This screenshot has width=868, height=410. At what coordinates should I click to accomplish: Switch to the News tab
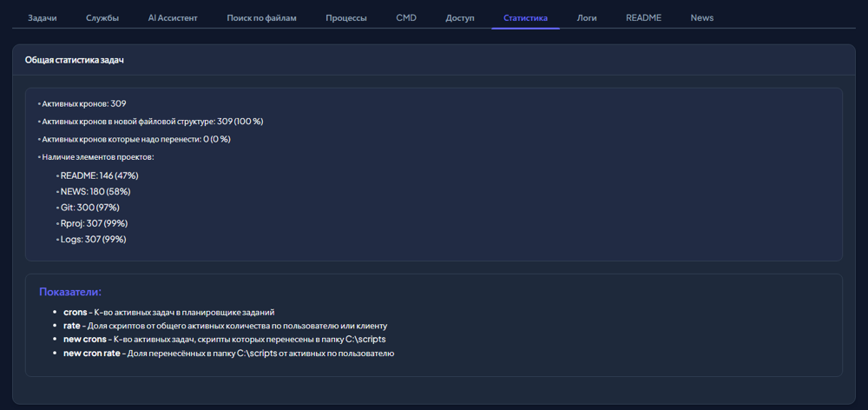(x=702, y=17)
